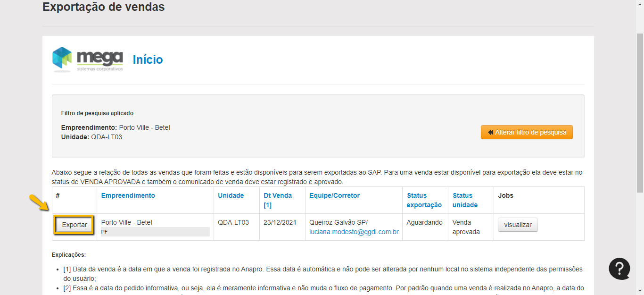Sort by the Equipe/Corretor column header

pos(334,195)
